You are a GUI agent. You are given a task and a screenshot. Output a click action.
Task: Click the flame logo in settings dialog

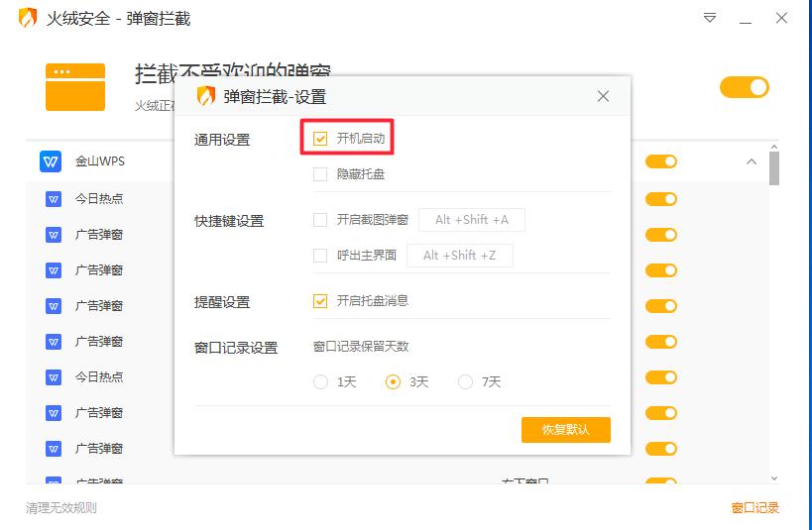[206, 96]
